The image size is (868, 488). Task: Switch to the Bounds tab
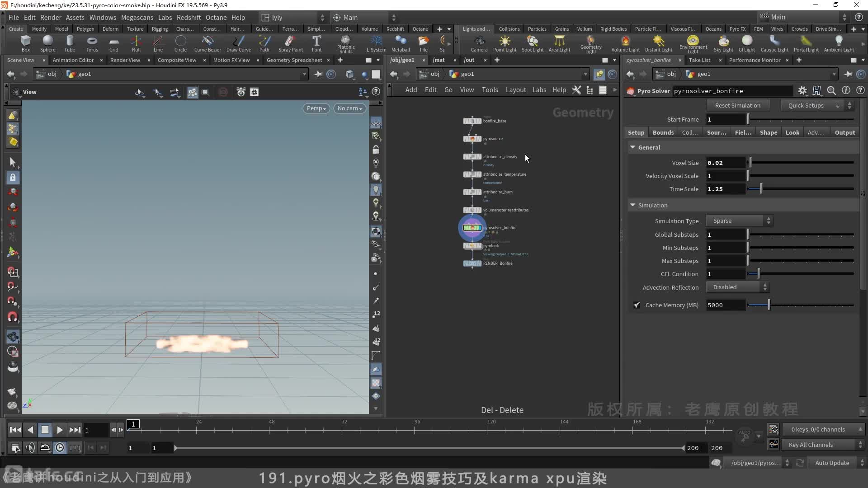click(663, 132)
